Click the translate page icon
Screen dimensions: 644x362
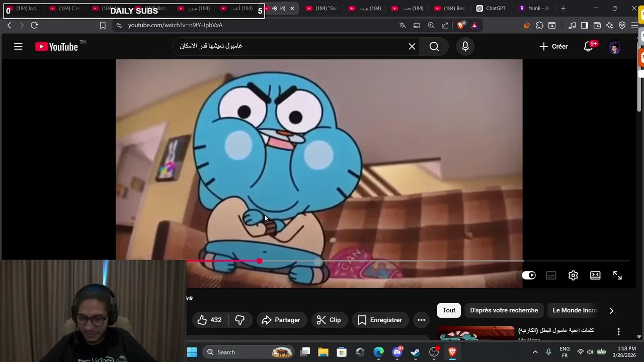click(403, 25)
